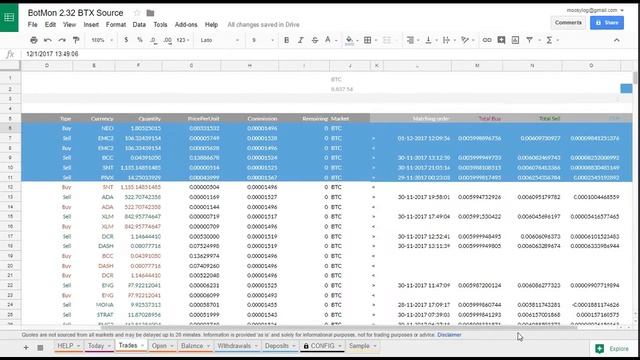Show the all sheets list

[x=40, y=347]
